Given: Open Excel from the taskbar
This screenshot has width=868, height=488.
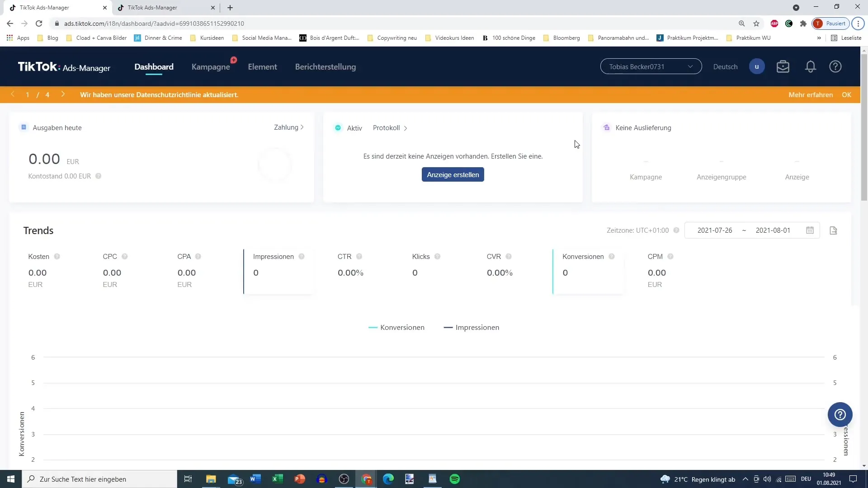Looking at the screenshot, I should (278, 479).
